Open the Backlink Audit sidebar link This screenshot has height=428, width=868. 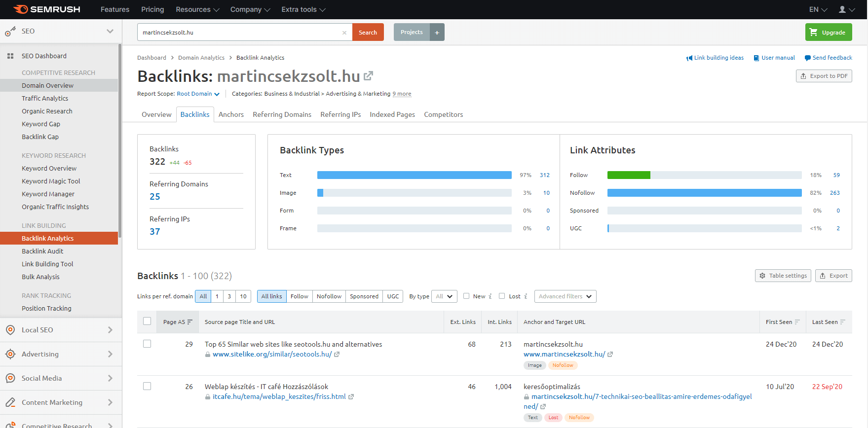42,251
